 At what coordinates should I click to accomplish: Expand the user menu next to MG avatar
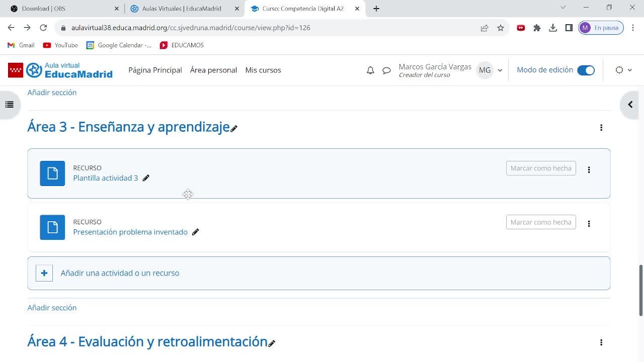click(500, 70)
